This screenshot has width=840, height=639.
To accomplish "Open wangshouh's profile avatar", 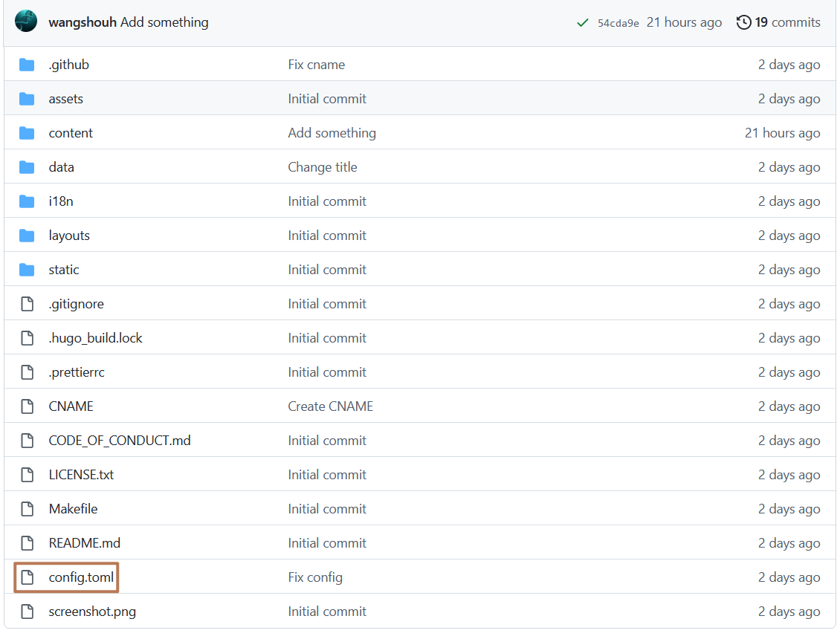I will [x=25, y=22].
